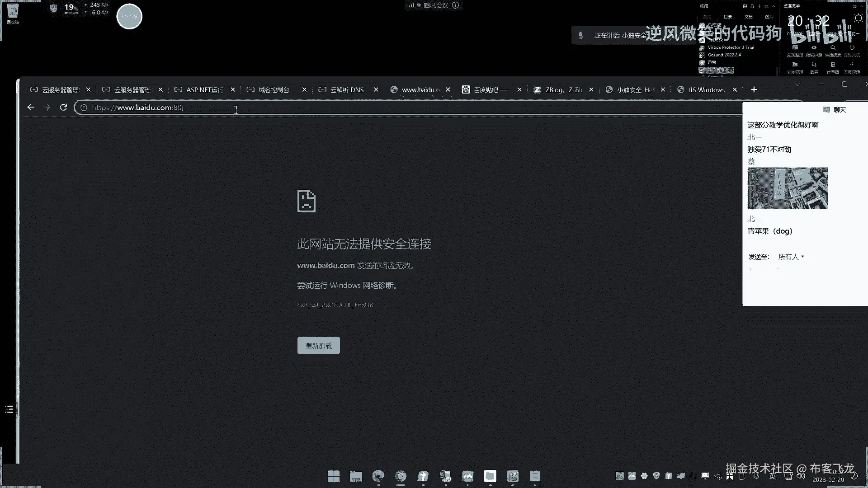Screen dimensions: 868x488
Task: Launch Microsoft Edge from the taskbar
Action: pyautogui.click(x=378, y=476)
